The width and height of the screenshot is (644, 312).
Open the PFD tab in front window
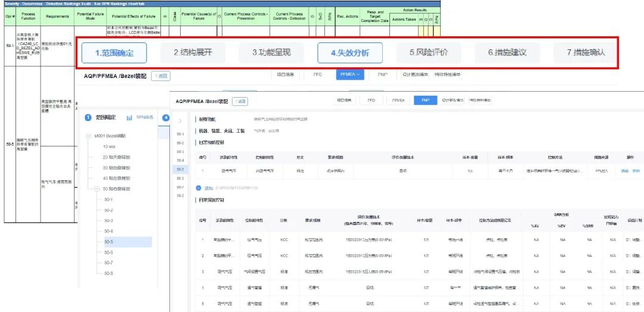371,100
